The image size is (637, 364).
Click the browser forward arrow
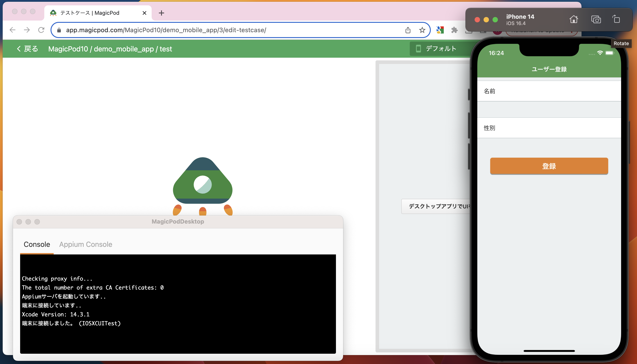[27, 30]
